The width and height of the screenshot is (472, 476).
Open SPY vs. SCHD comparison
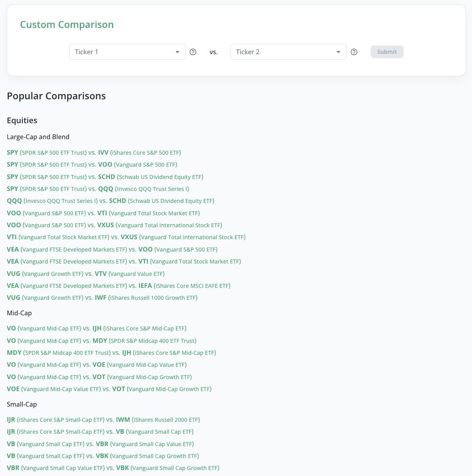click(x=105, y=177)
